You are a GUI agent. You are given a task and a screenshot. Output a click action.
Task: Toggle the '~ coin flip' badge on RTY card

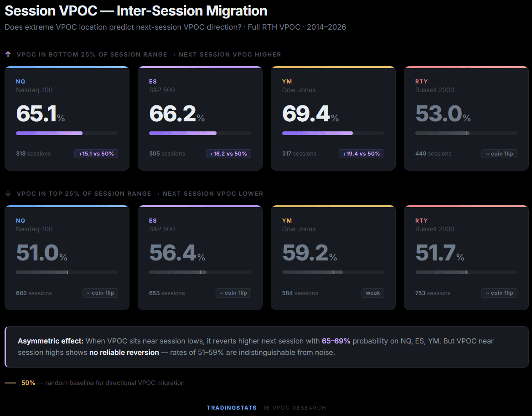point(499,154)
